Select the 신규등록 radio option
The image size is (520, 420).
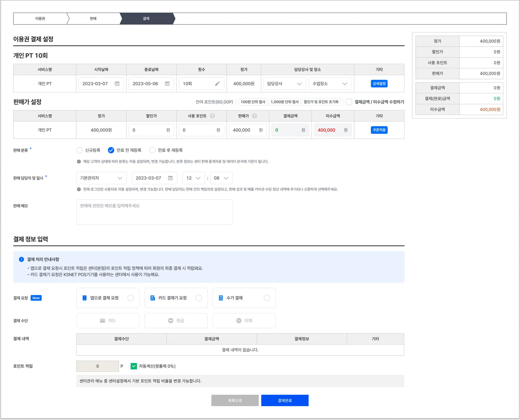tap(79, 150)
